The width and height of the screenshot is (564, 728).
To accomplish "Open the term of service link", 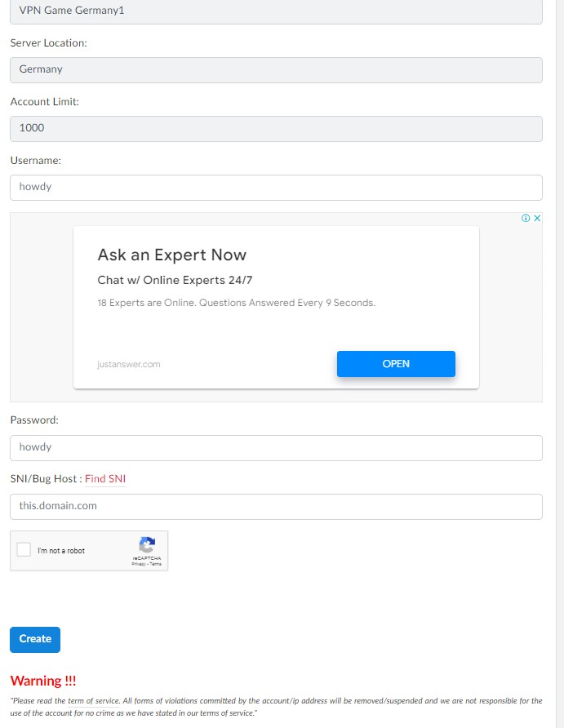I will [x=94, y=700].
